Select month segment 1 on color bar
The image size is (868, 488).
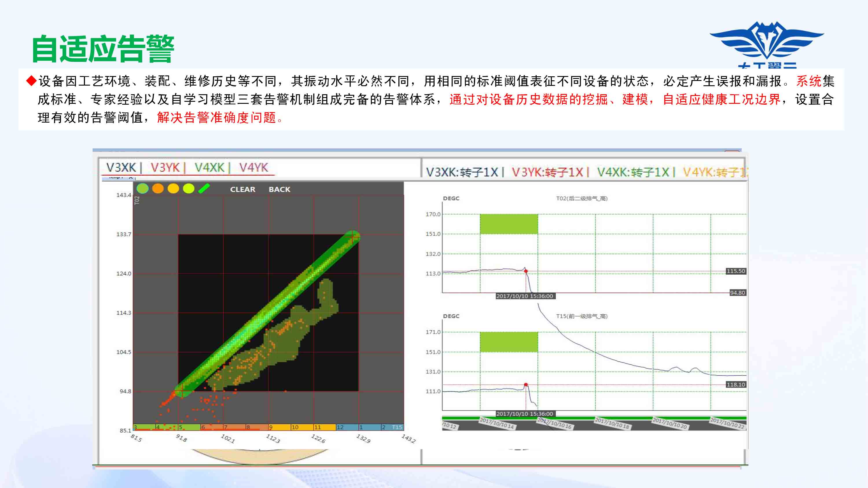pos(370,427)
